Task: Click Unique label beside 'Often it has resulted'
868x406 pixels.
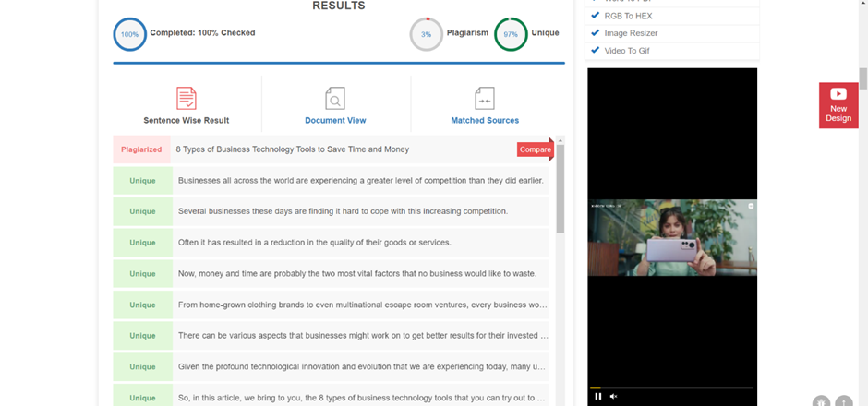Action: [x=143, y=243]
